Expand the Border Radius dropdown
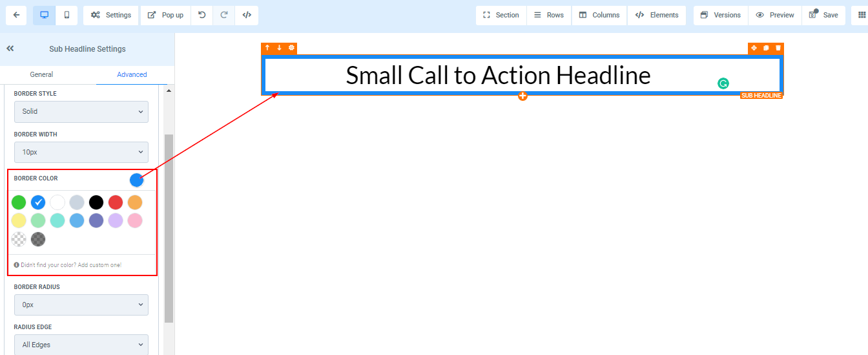 [81, 305]
